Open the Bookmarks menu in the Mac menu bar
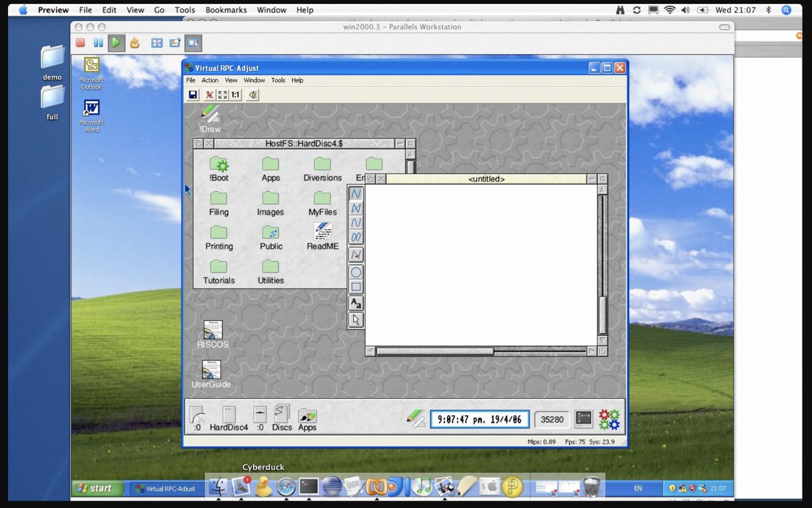812x508 pixels. [226, 10]
